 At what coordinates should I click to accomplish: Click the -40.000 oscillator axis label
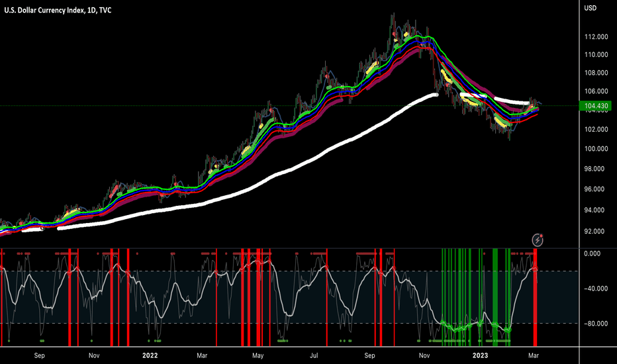point(596,289)
